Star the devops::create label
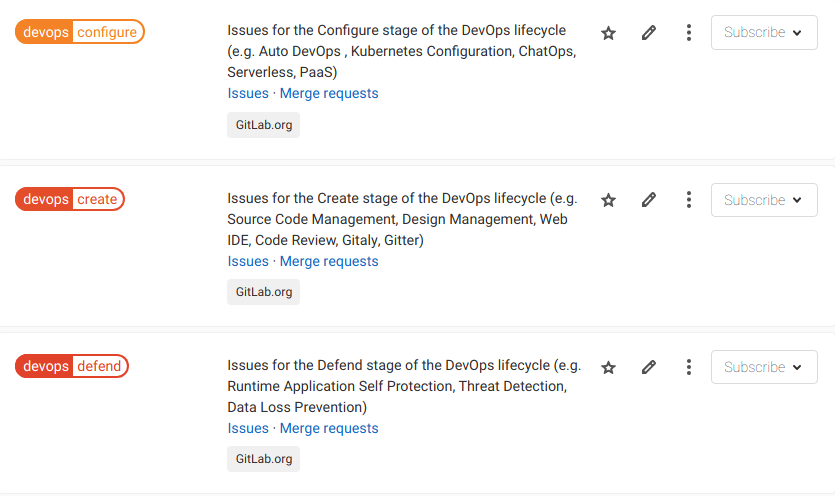The height and width of the screenshot is (496, 835). pyautogui.click(x=608, y=200)
